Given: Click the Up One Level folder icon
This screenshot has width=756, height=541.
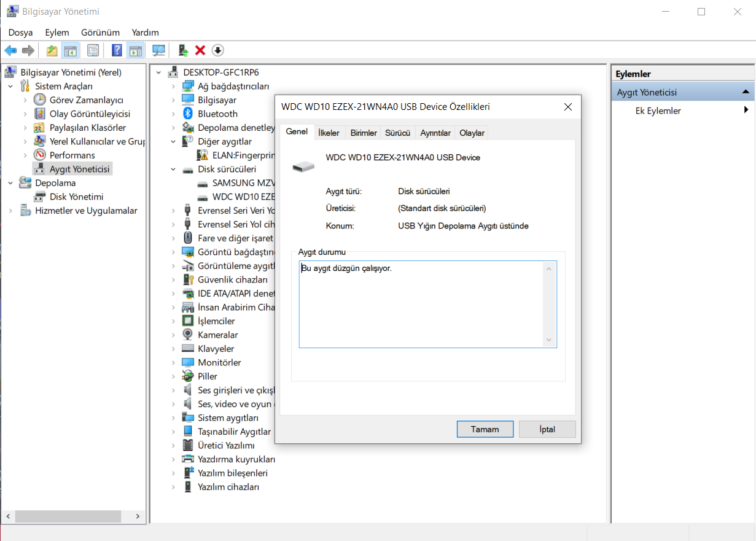Looking at the screenshot, I should 52,50.
